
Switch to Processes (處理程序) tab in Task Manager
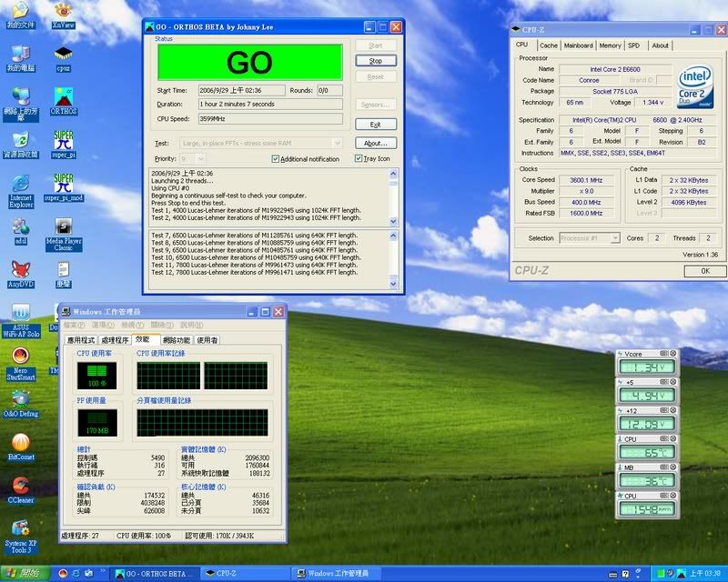115,340
